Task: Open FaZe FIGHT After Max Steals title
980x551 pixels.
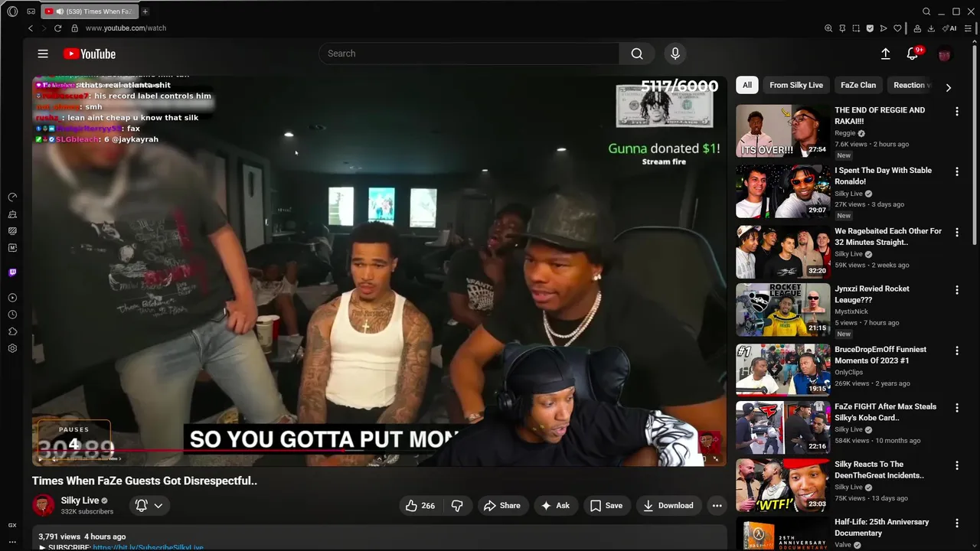Action: pyautogui.click(x=885, y=412)
